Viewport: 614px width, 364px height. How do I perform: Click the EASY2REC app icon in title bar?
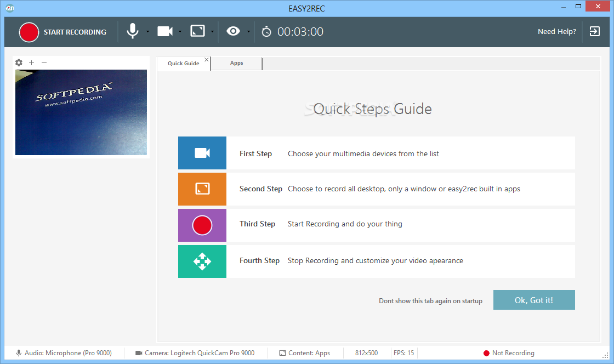coord(10,8)
